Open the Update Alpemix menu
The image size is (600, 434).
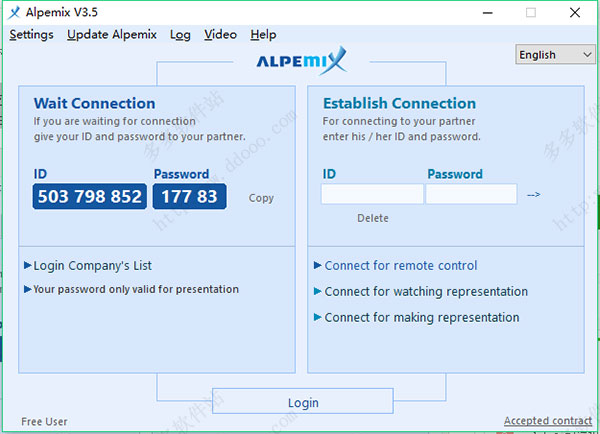coord(112,35)
